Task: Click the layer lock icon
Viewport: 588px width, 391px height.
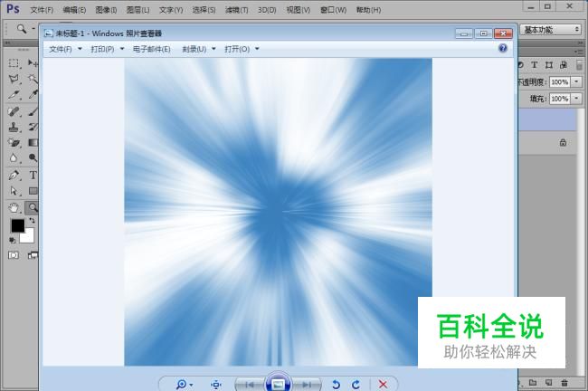Action: [x=563, y=143]
